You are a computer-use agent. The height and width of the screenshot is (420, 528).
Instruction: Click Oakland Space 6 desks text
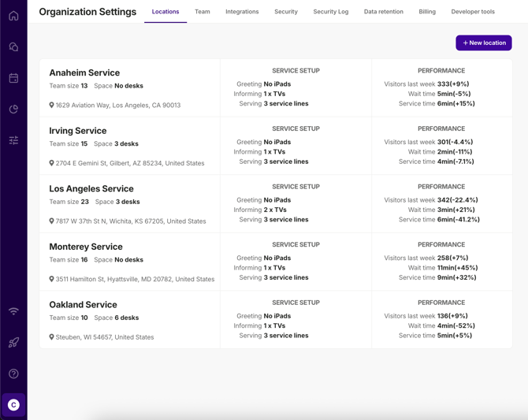(x=117, y=318)
